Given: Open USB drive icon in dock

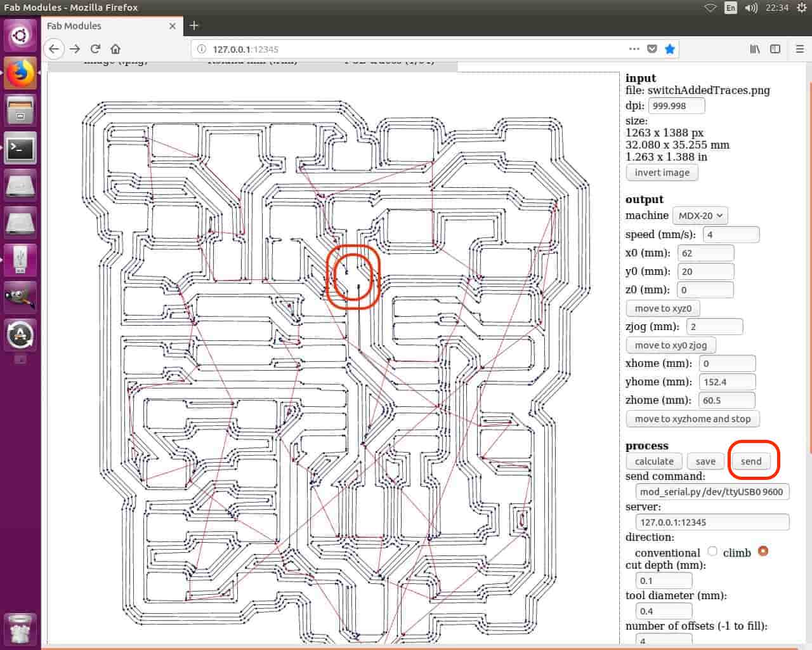Looking at the screenshot, I should pyautogui.click(x=20, y=260).
